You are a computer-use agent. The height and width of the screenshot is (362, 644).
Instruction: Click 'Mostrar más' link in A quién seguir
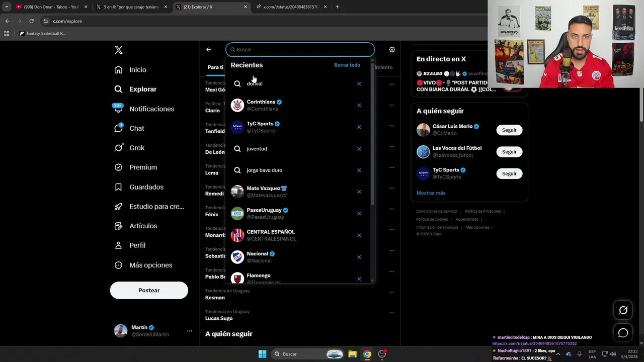(431, 193)
